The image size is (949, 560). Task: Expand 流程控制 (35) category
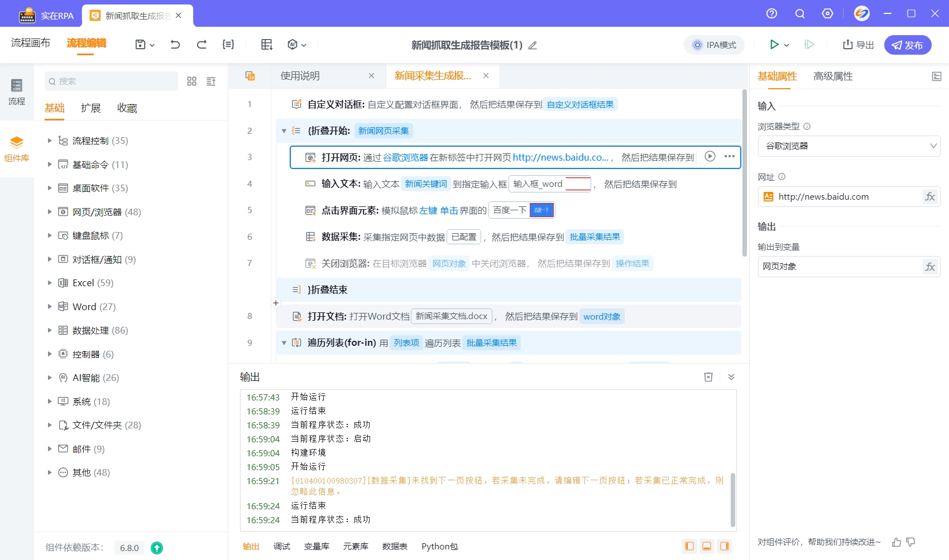[49, 141]
